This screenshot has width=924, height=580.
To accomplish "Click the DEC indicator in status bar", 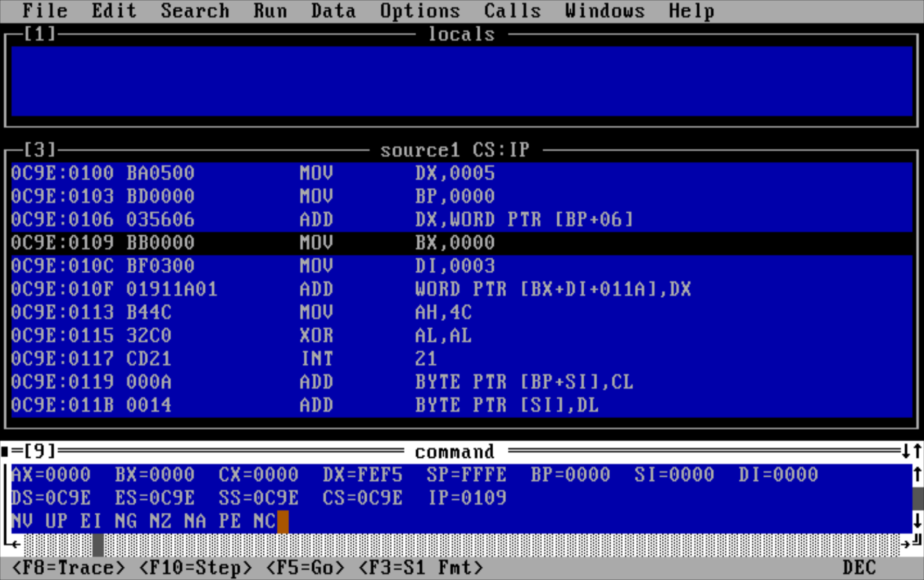I will 860,568.
